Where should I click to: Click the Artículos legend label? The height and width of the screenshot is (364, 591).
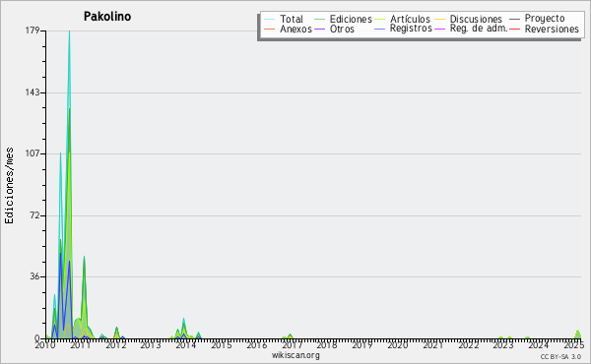coord(410,20)
